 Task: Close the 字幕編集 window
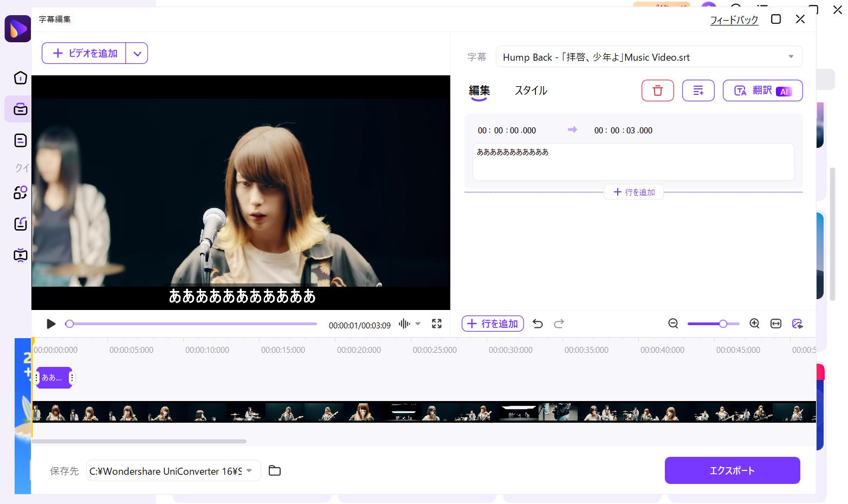click(800, 19)
